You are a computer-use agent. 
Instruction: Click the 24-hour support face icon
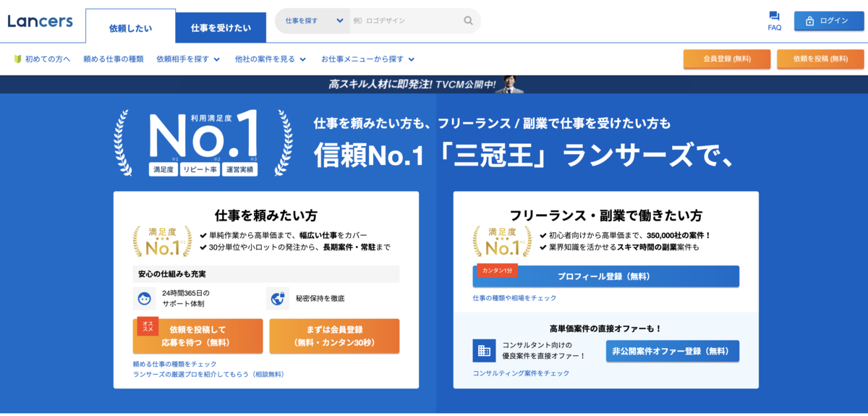point(145,298)
